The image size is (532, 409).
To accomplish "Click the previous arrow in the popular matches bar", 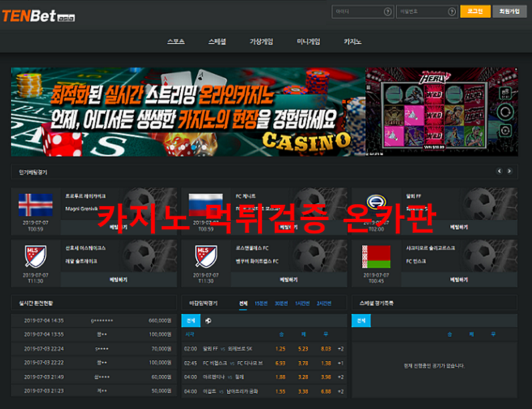I will (x=499, y=171).
